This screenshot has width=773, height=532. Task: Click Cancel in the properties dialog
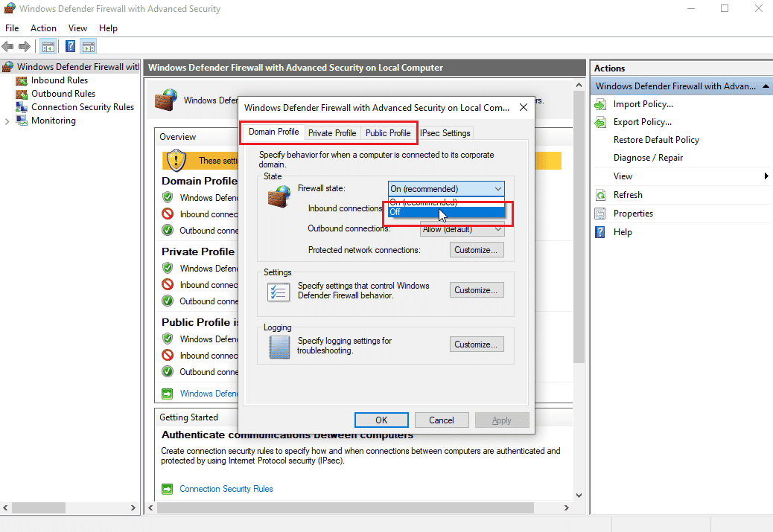[441, 420]
